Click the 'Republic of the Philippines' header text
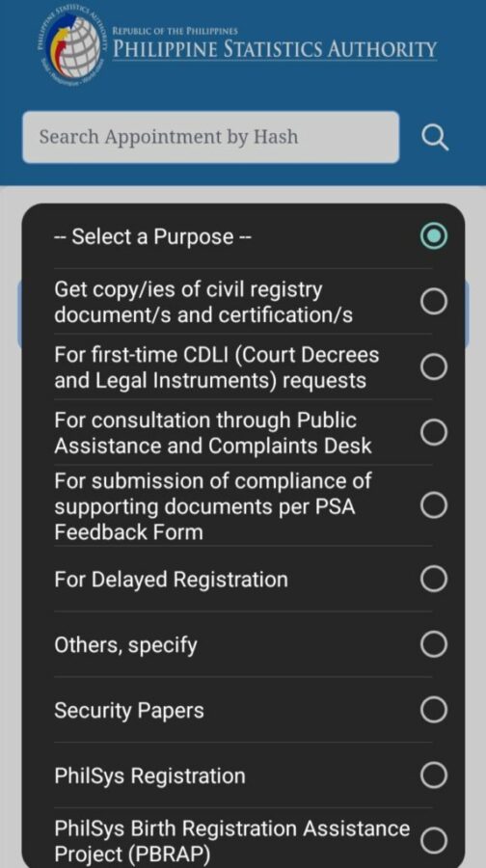 175,31
